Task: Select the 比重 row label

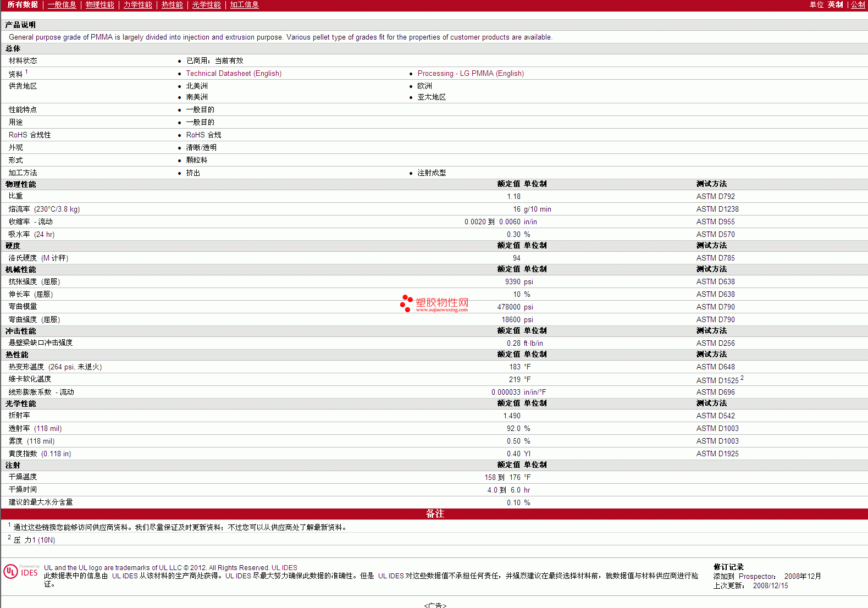Action: (x=16, y=196)
